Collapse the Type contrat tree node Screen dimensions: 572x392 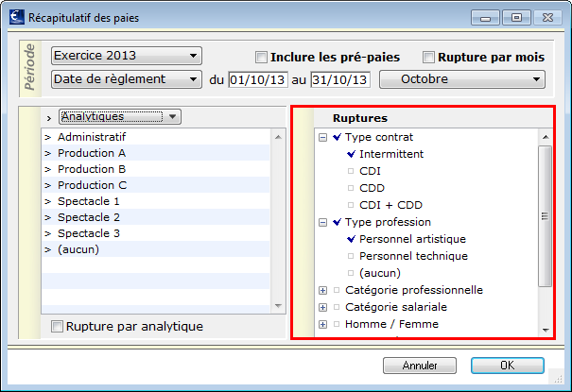[x=322, y=137]
